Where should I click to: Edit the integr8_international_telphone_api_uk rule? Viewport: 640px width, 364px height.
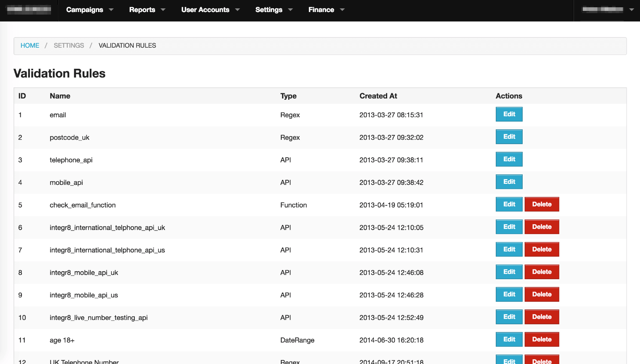(x=509, y=227)
